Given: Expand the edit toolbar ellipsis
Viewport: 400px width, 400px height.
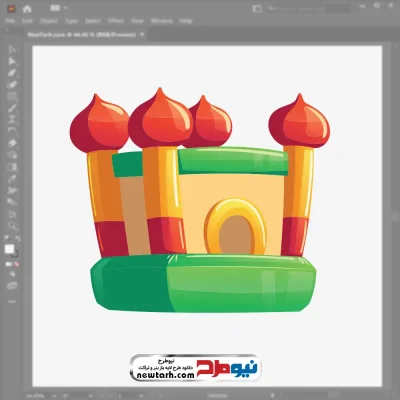Looking at the screenshot, I should [x=12, y=301].
